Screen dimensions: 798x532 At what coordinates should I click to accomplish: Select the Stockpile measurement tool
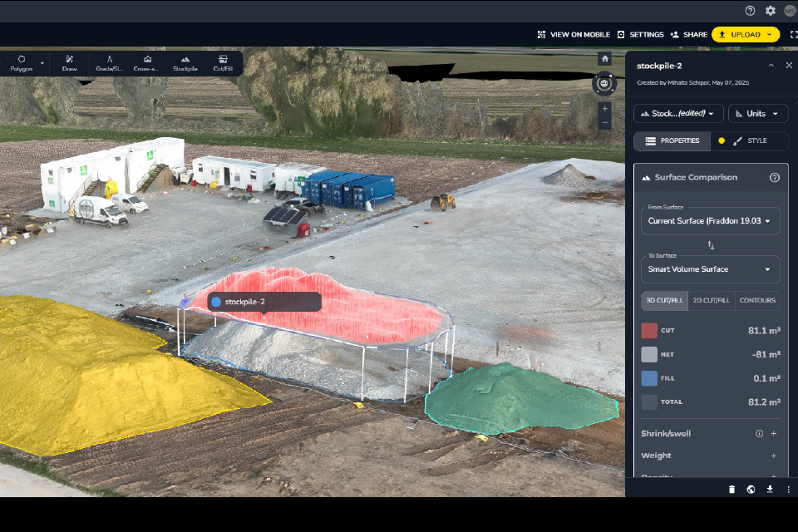click(x=185, y=63)
